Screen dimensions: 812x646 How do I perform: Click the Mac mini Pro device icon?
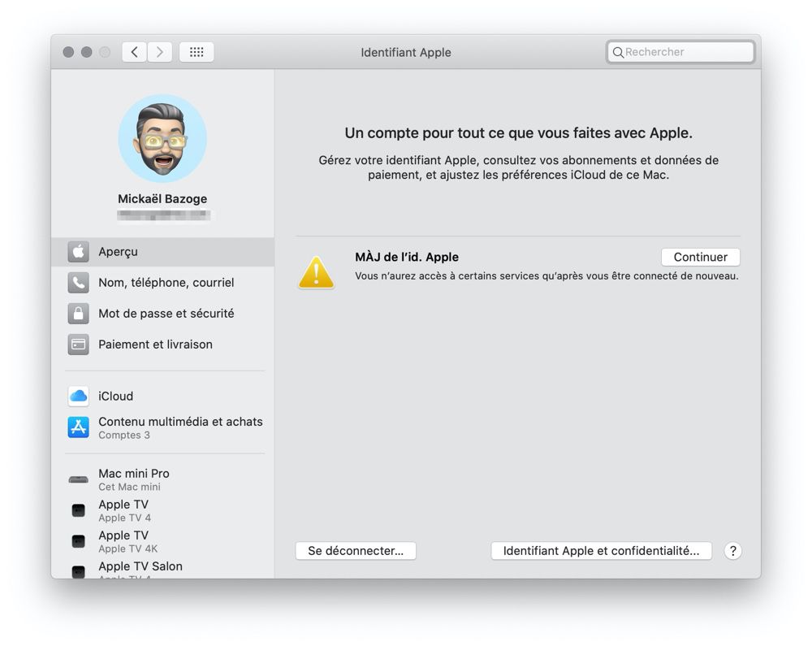click(78, 479)
